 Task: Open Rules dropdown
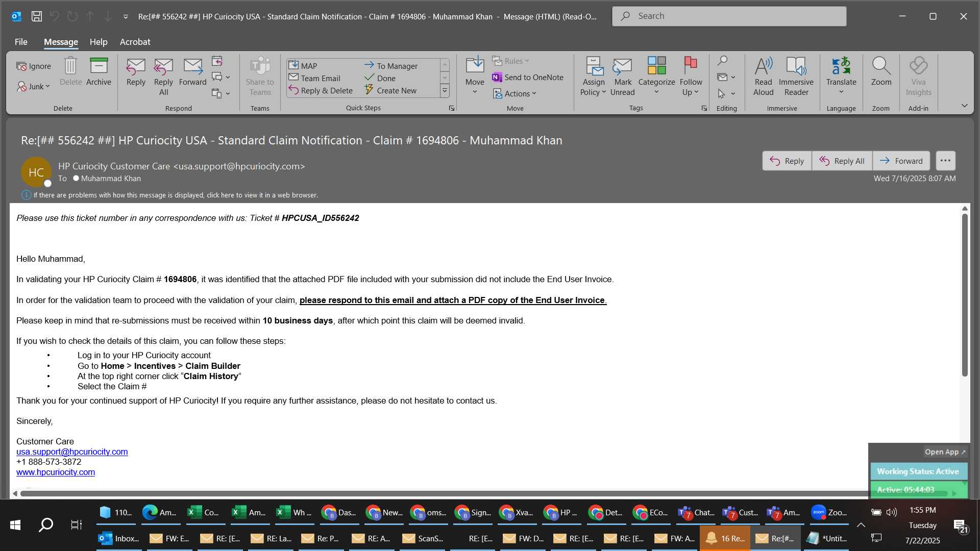point(510,61)
